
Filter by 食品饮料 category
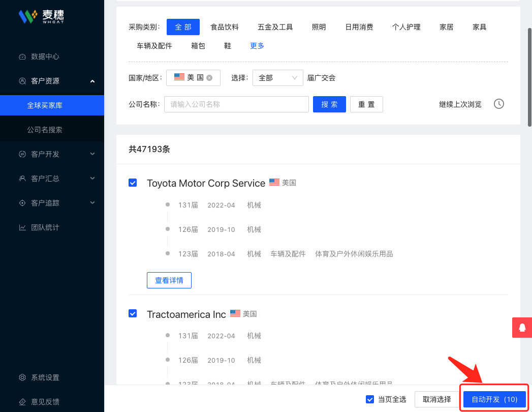coord(225,27)
